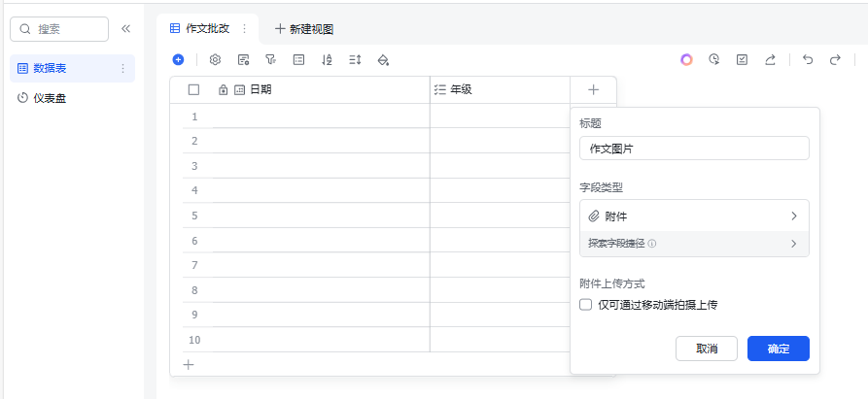
Task: Open the colorful AI assistant icon
Action: click(686, 59)
